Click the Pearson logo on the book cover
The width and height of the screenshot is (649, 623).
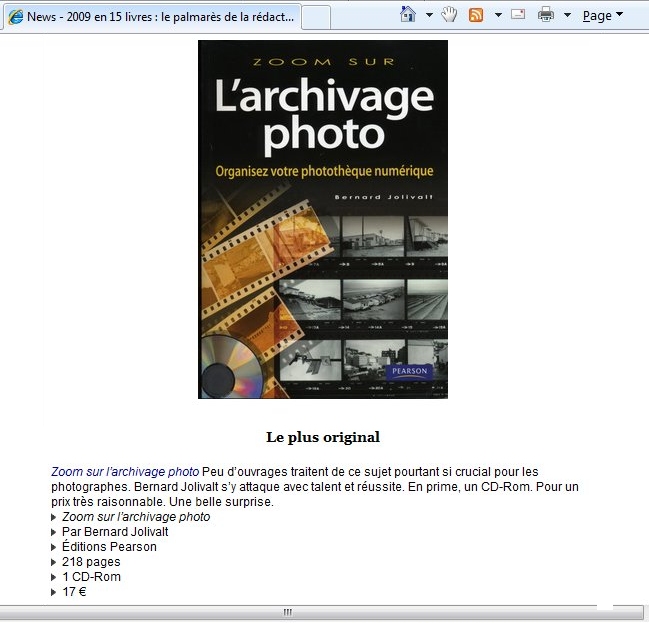point(408,371)
